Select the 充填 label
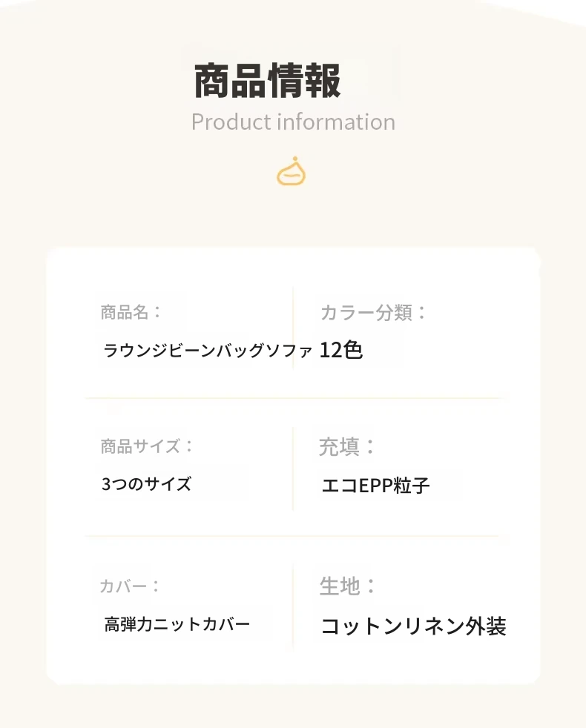 [347, 446]
